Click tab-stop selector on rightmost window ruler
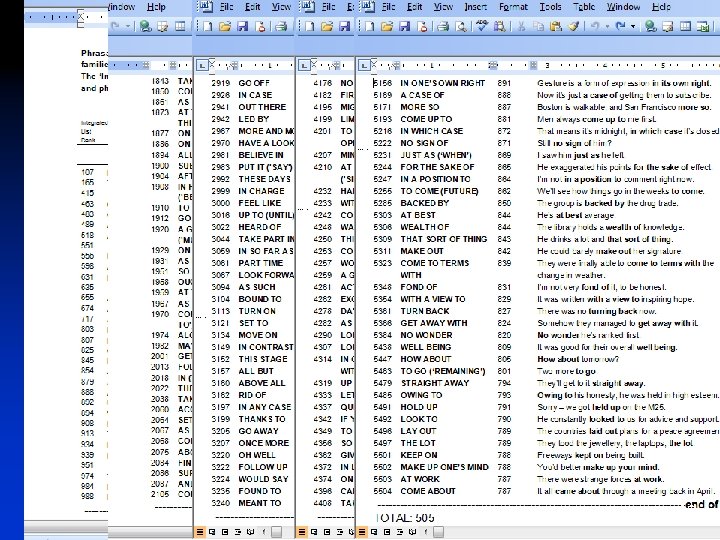Image resolution: width=720 pixels, height=540 pixels. tap(364, 66)
